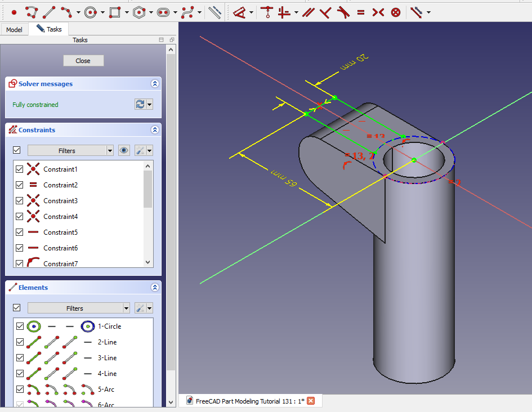Uncheck the Constraint1 checkbox
Viewport: 532px width, 412px height.
coord(20,169)
